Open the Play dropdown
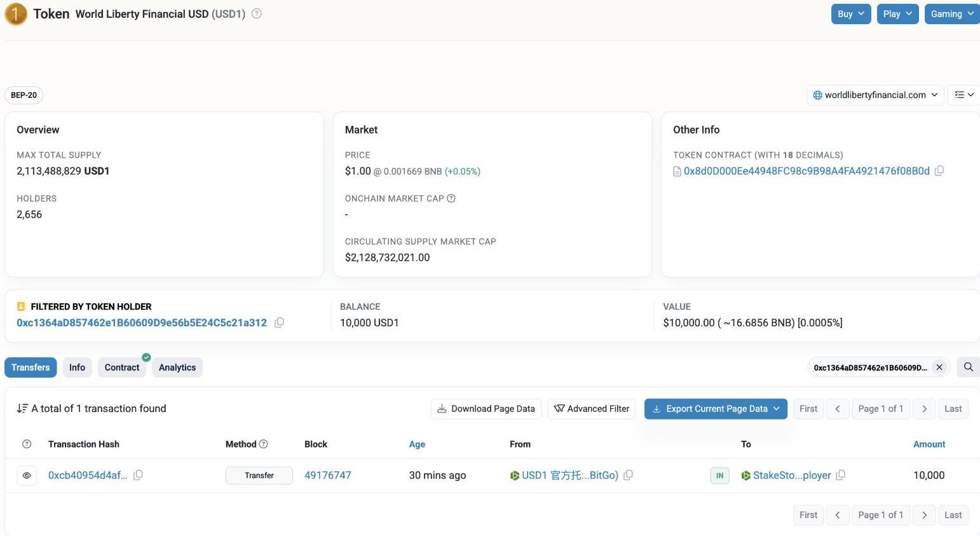 click(x=897, y=14)
